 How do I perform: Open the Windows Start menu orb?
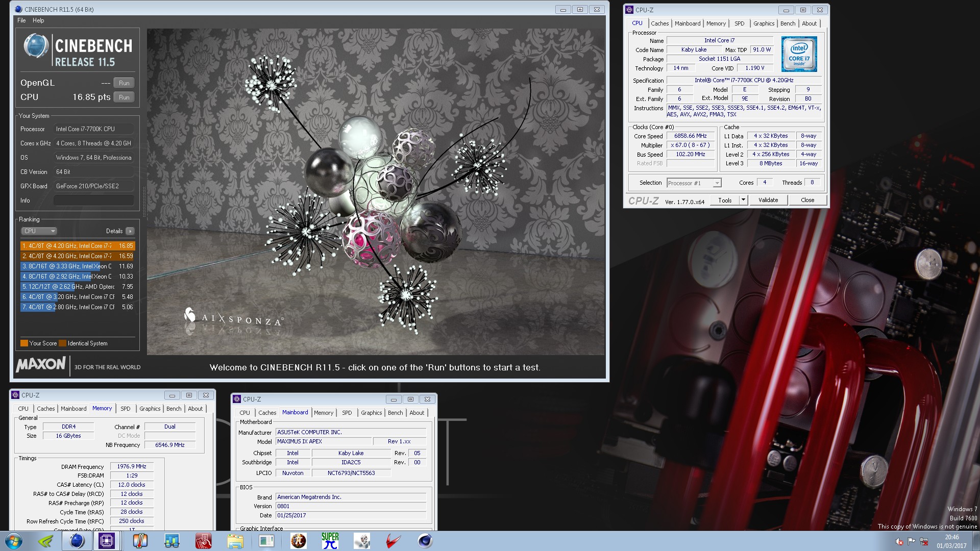[14, 541]
